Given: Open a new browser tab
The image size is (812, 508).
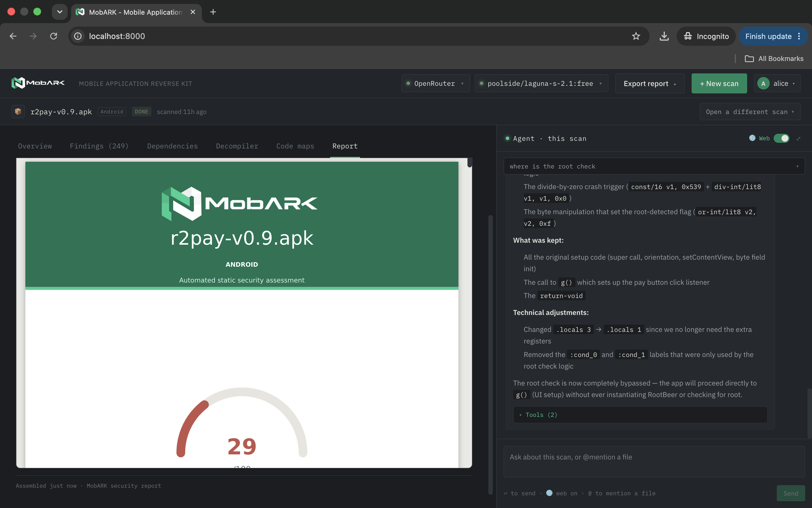Looking at the screenshot, I should pos(213,12).
